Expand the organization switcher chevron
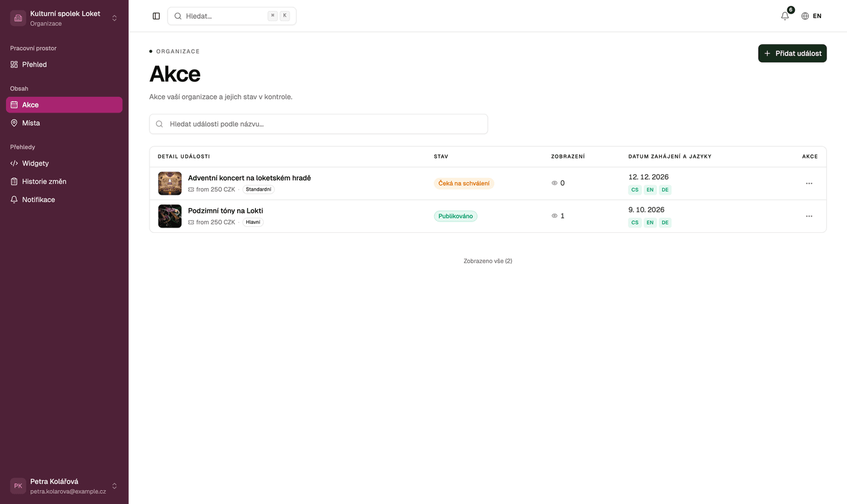 pyautogui.click(x=114, y=18)
